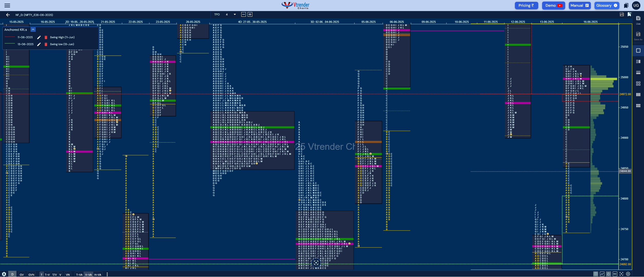The image size is (644, 277).
Task: Select the side-list split layout icon
Action: 638,62
